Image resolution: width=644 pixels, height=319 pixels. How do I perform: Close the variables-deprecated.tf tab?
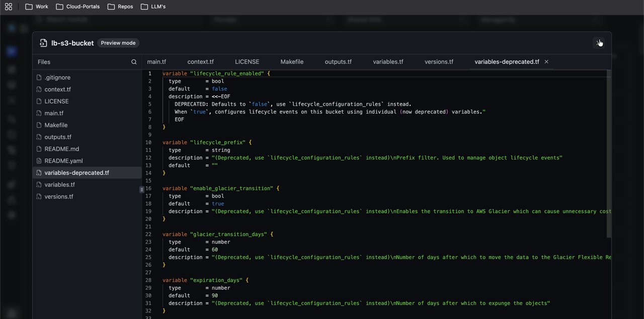coord(546,62)
